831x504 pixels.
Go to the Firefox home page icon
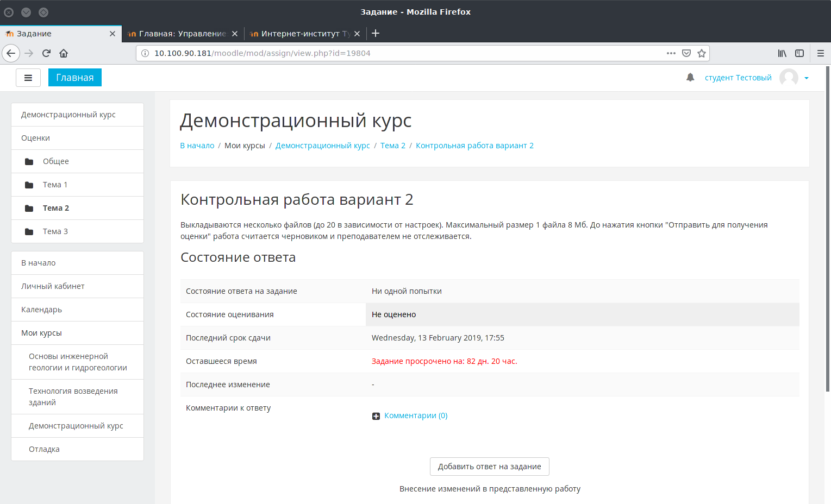[64, 53]
